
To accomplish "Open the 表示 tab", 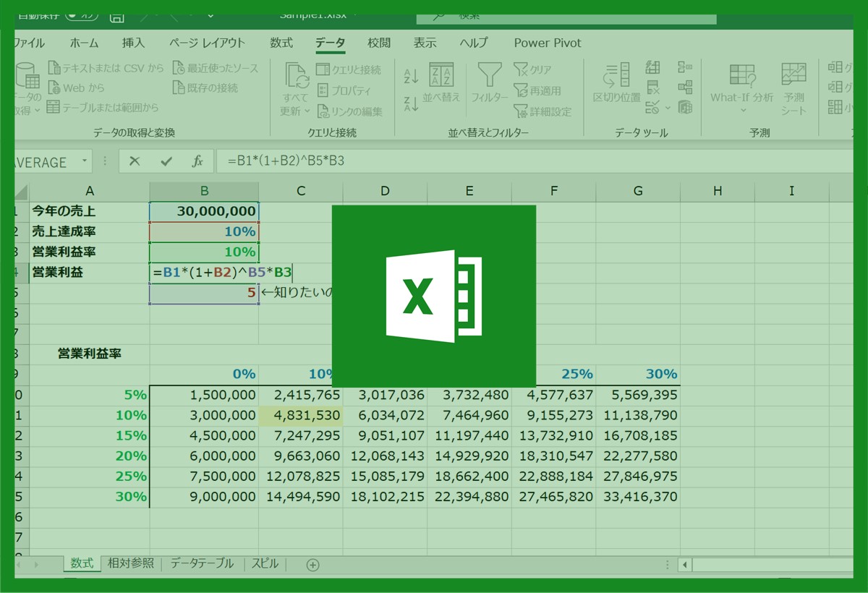I will [x=425, y=43].
